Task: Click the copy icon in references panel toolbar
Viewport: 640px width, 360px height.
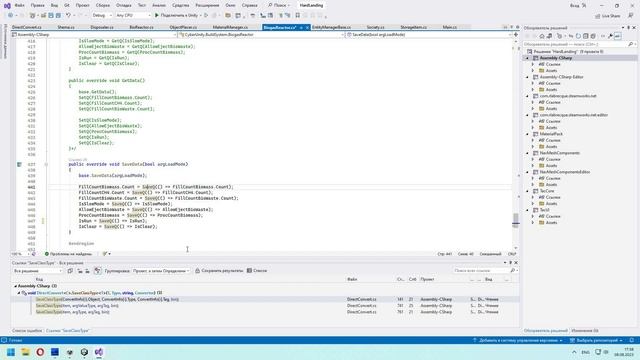Action: click(70, 271)
